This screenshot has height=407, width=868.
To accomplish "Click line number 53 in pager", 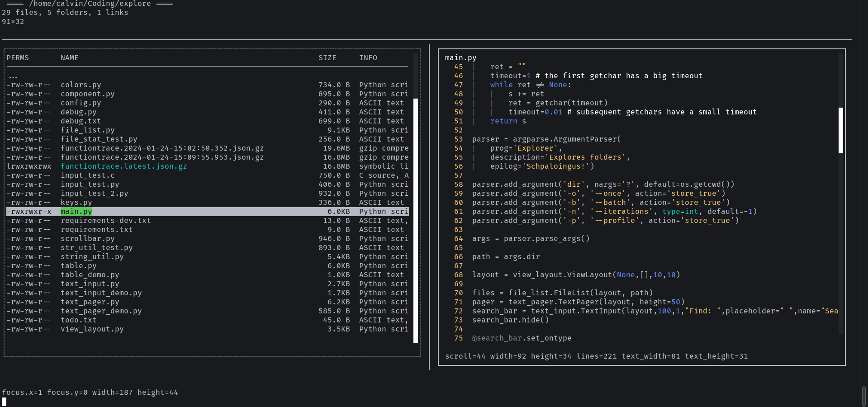I will 459,139.
